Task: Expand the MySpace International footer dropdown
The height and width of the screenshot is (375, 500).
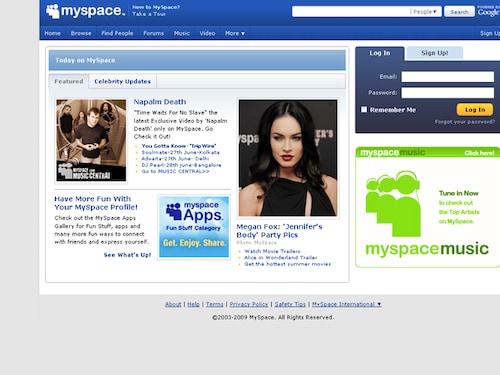Action: point(347,304)
